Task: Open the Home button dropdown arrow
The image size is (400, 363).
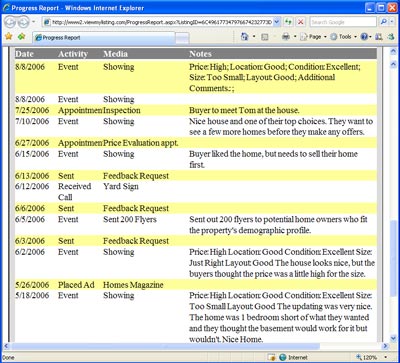Action: 254,37
